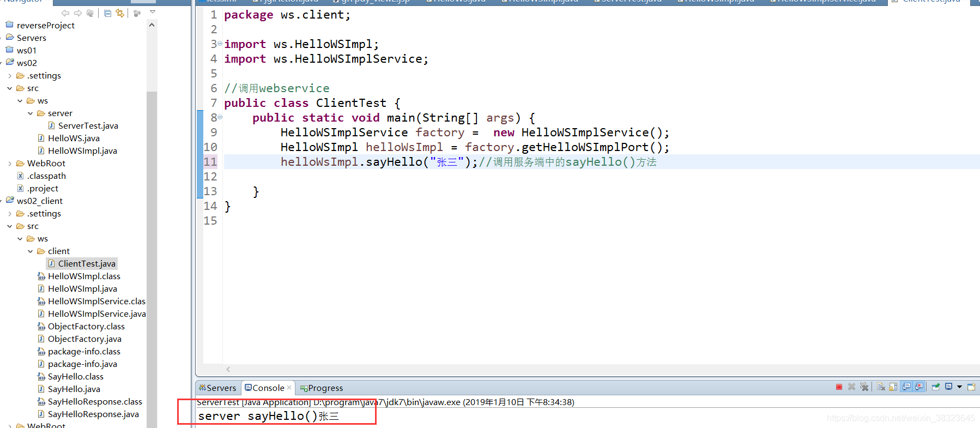This screenshot has width=980, height=428.
Task: Toggle show console when standard out changes
Action: click(x=907, y=387)
